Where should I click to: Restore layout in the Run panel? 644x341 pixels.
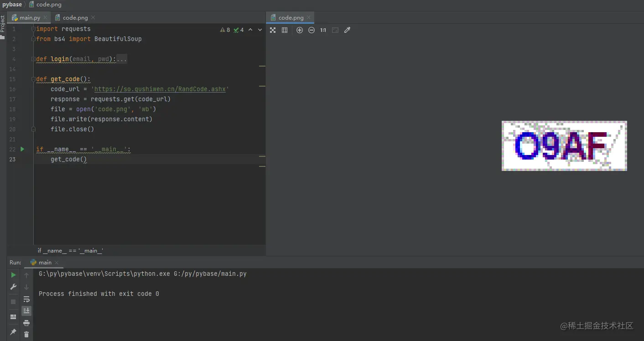click(13, 317)
